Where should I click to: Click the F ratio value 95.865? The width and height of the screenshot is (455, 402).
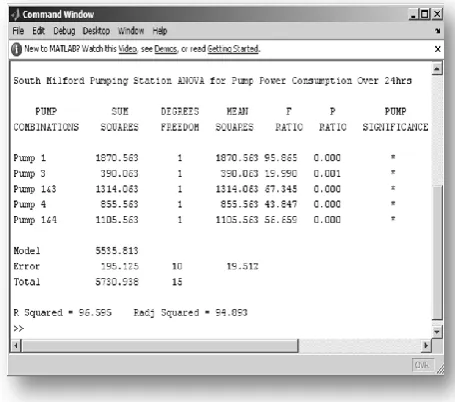click(280, 158)
